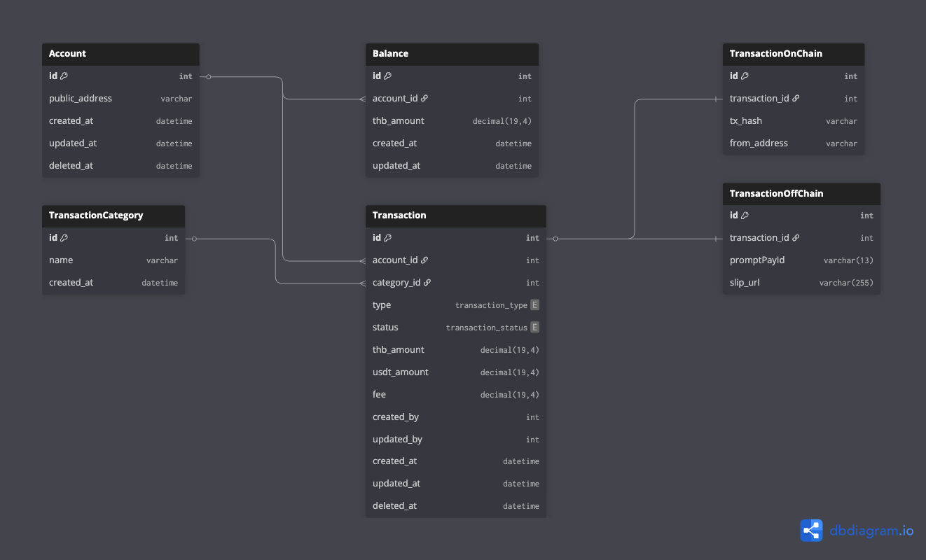Click the link icon on TransactionOnChain transaction_id
The width and height of the screenshot is (926, 560).
click(x=796, y=99)
